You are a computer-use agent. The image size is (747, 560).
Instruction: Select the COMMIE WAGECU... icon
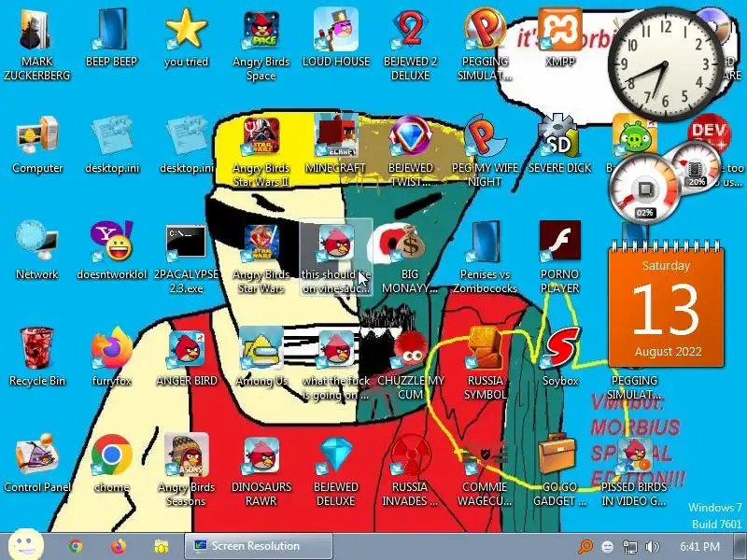[485, 470]
